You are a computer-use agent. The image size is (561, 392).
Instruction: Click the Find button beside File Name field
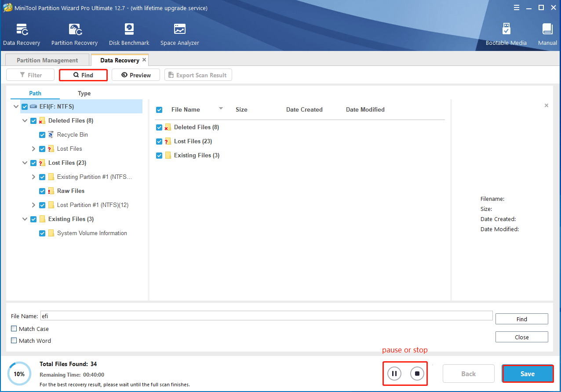click(522, 319)
